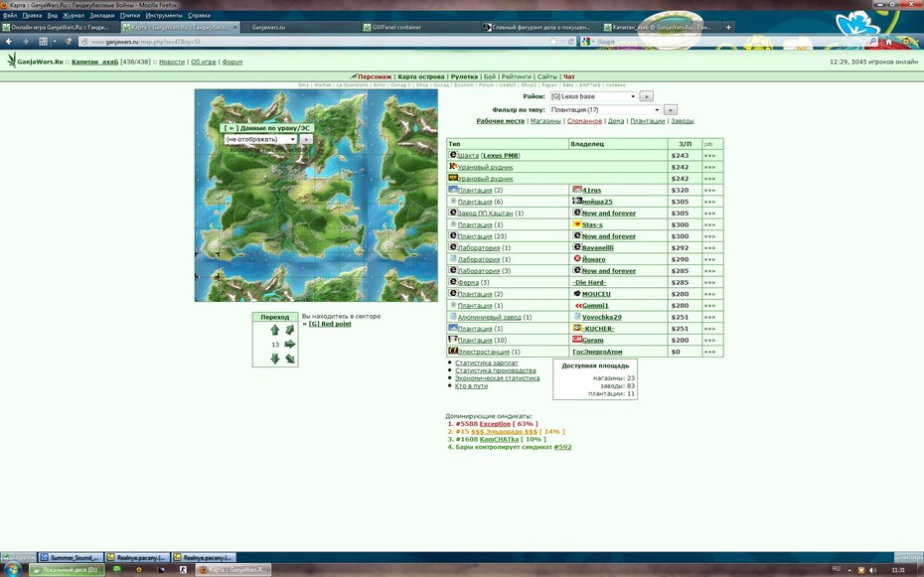Apply the district selection button

coord(646,96)
